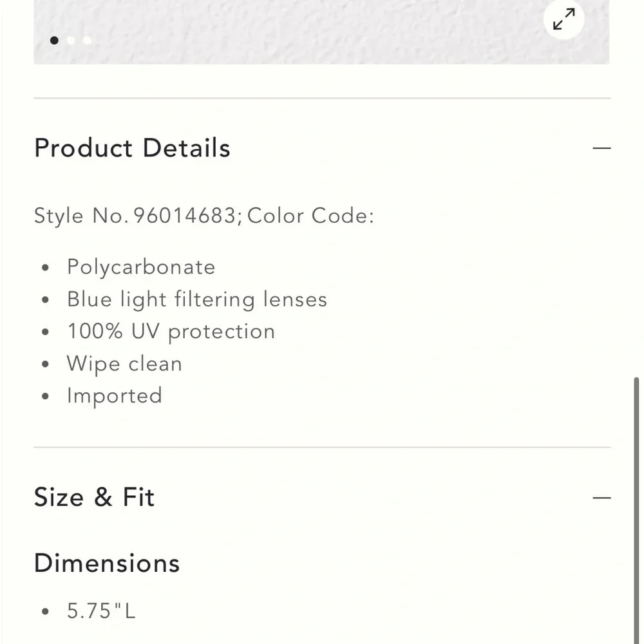This screenshot has width=644, height=644.
Task: Collapse Product Details with minus icon
Action: tap(601, 148)
